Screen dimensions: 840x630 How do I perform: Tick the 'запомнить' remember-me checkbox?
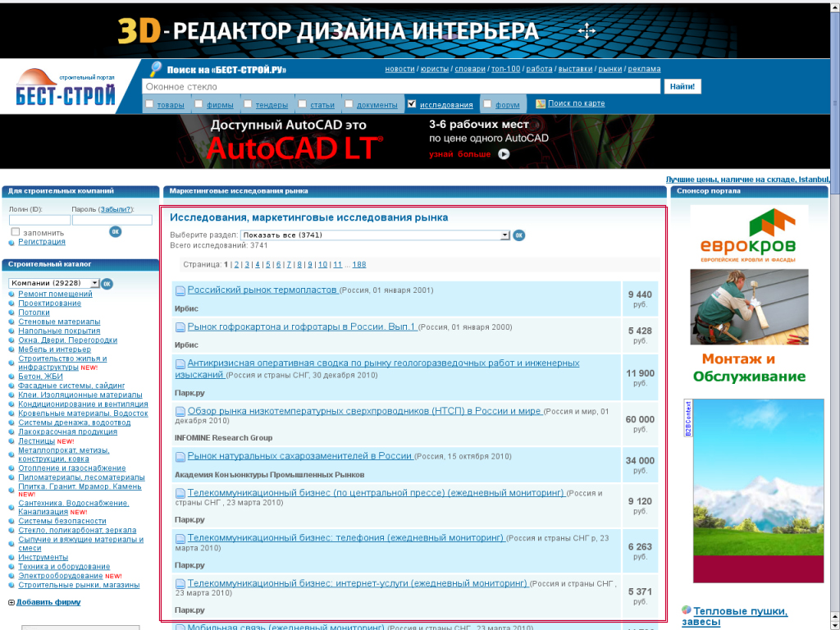(16, 232)
